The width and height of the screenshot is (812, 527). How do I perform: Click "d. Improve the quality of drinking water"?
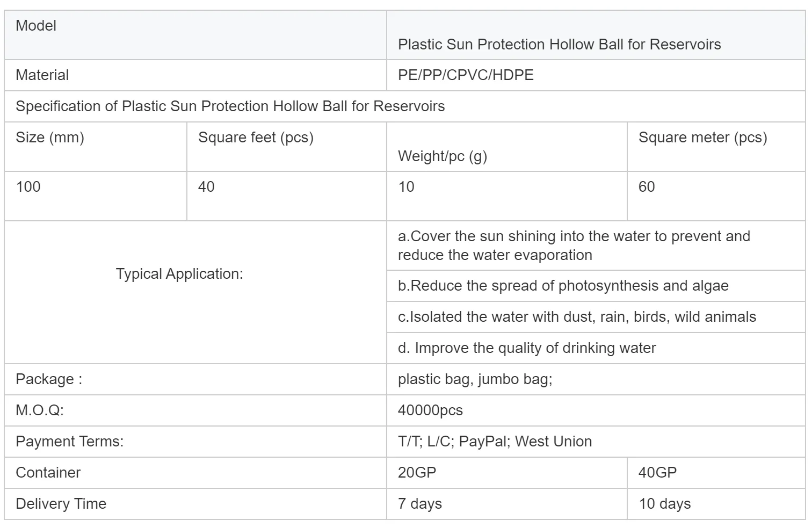(x=527, y=348)
